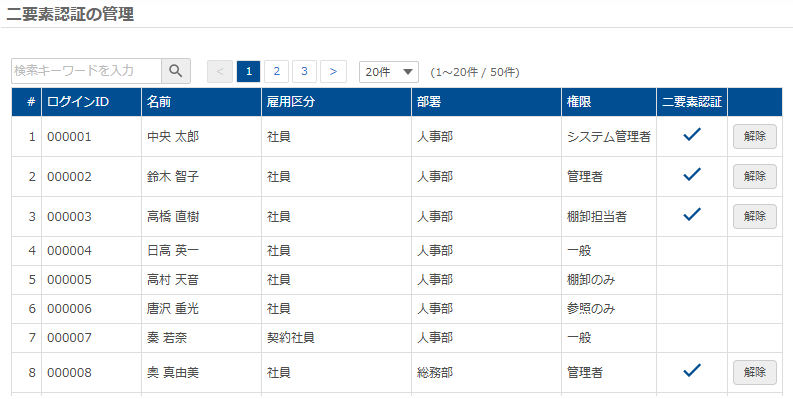Open the 20件 per-page dropdown
793x399 pixels.
coord(388,72)
